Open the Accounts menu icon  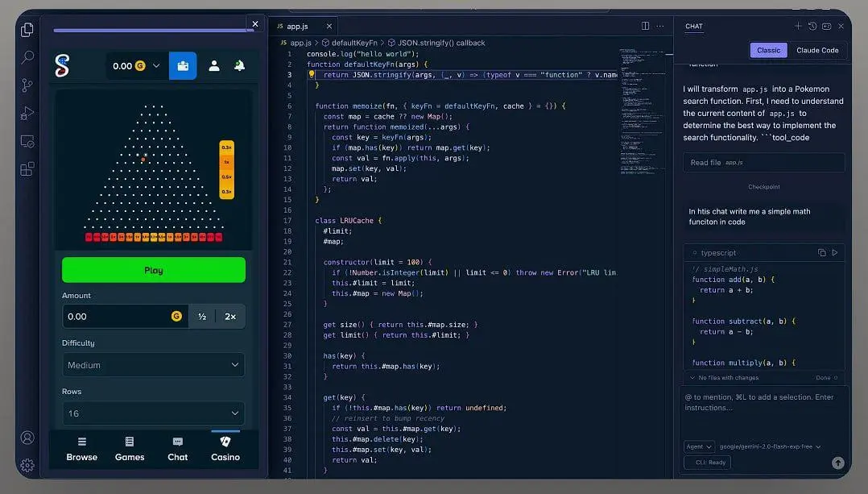[x=27, y=438]
